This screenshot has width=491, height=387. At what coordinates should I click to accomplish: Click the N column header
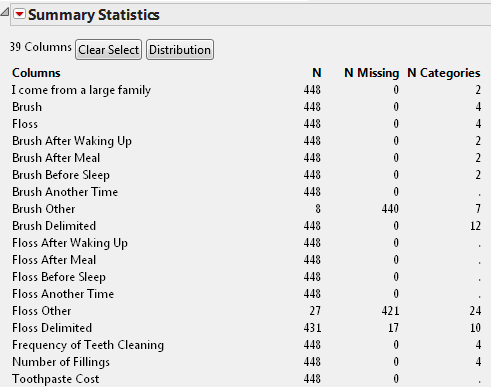pyautogui.click(x=317, y=73)
